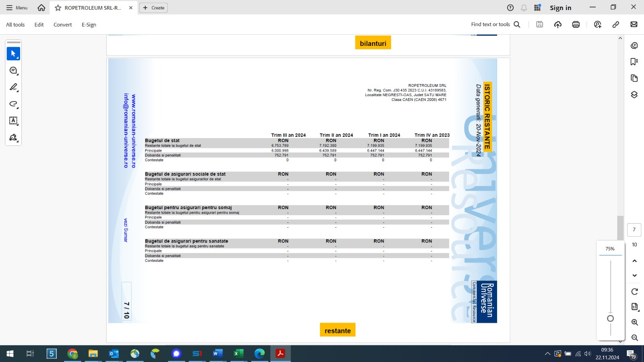Save the file with diskette icon
This screenshot has width=644, height=362.
pyautogui.click(x=540, y=25)
